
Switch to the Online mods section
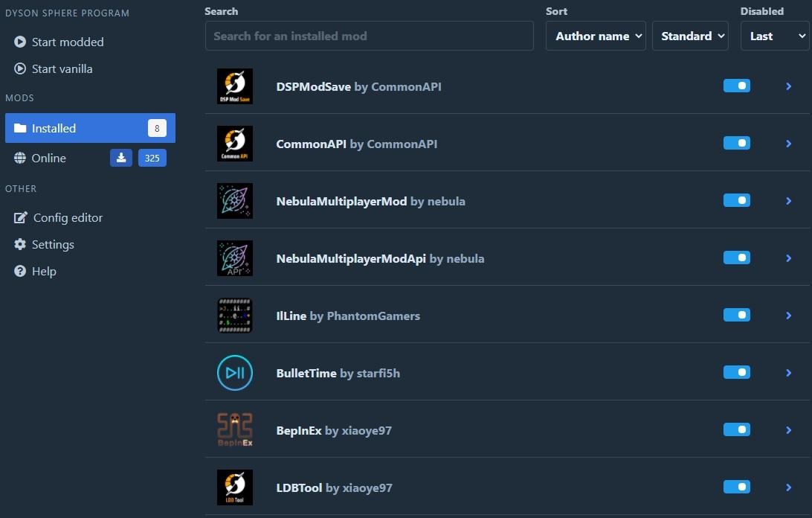(x=49, y=158)
